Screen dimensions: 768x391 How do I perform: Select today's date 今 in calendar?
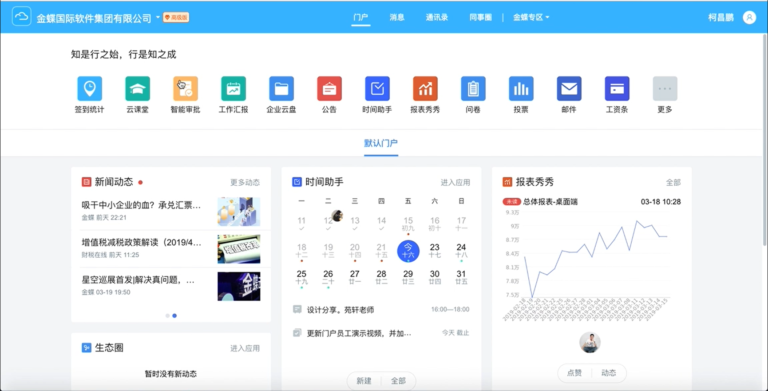[x=408, y=251]
